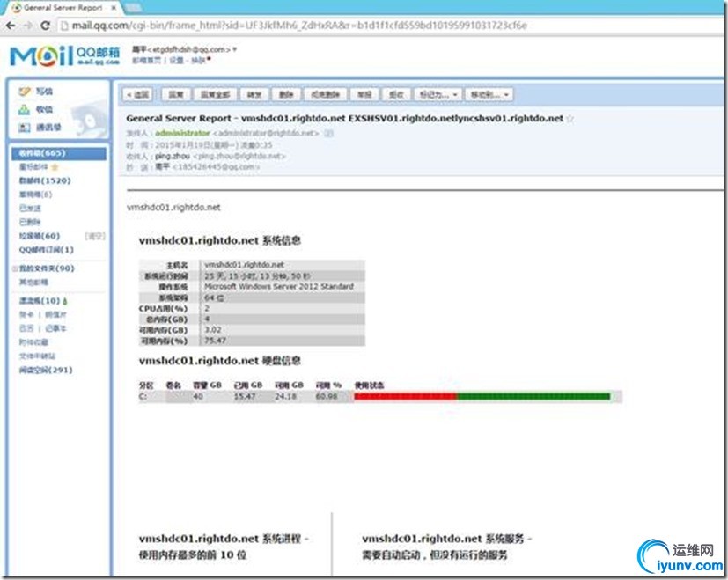Click vmshdc01.rightdo.net 硬盘信息 heading
The image size is (728, 580).
(219, 361)
